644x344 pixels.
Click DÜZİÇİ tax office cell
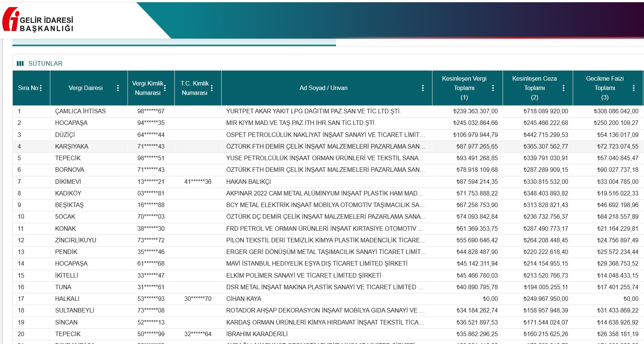[65, 135]
